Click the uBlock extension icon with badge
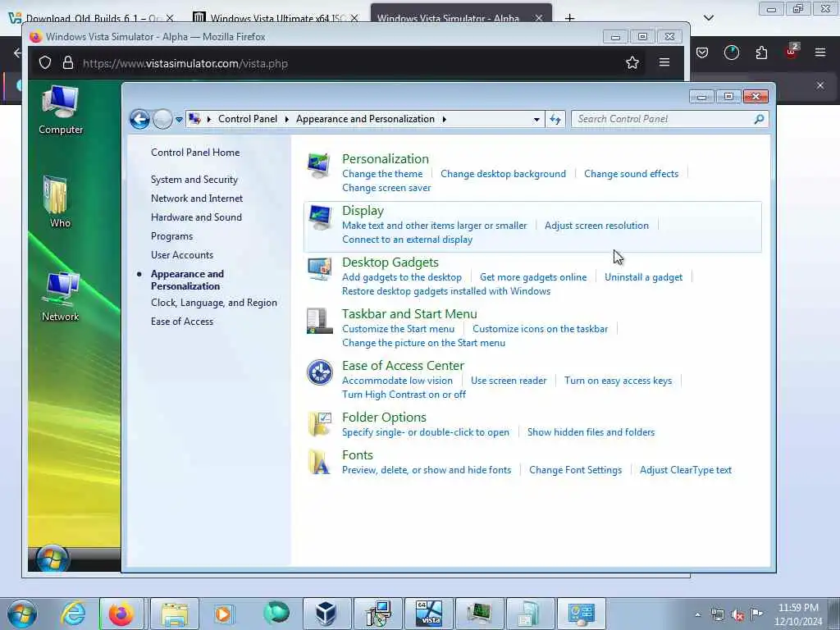 click(792, 52)
